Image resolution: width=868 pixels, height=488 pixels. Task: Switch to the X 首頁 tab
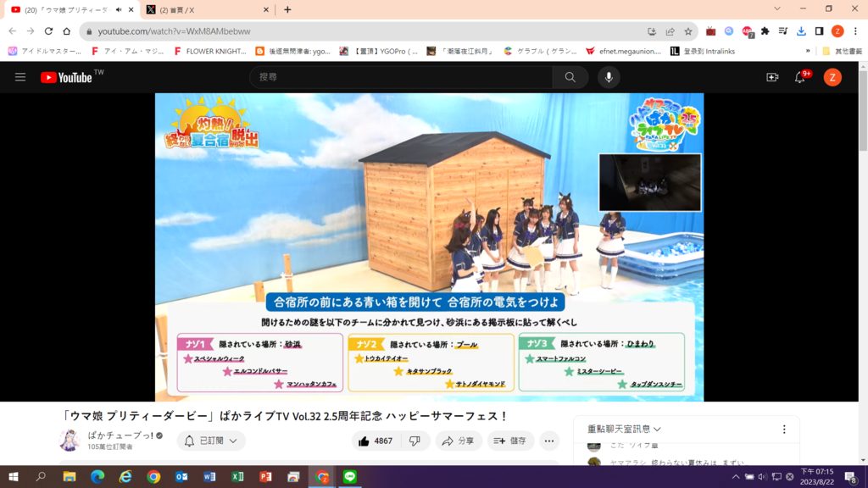pyautogui.click(x=207, y=10)
